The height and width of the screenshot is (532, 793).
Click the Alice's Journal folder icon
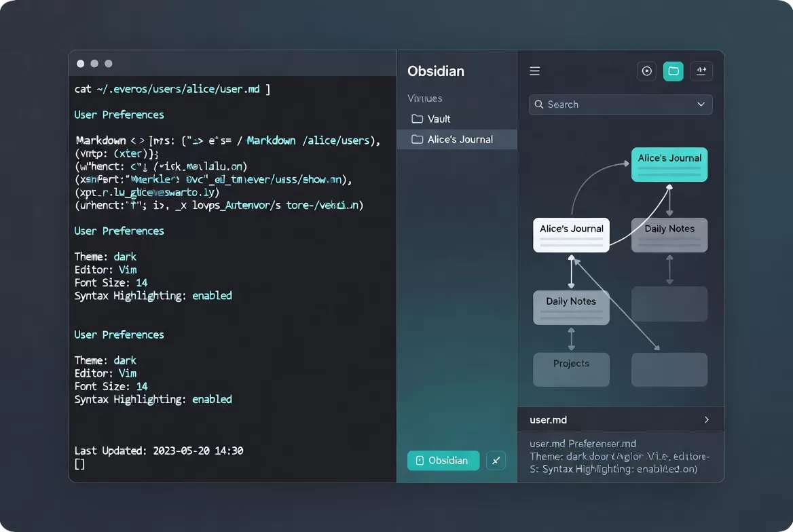pos(418,140)
